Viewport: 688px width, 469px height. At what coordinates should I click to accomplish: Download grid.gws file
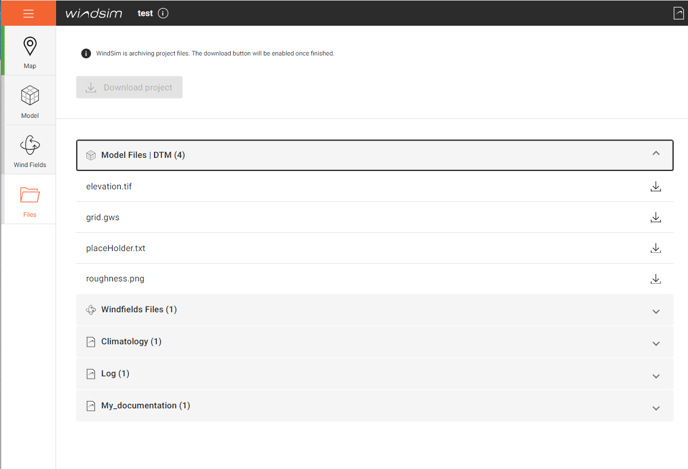click(x=655, y=218)
